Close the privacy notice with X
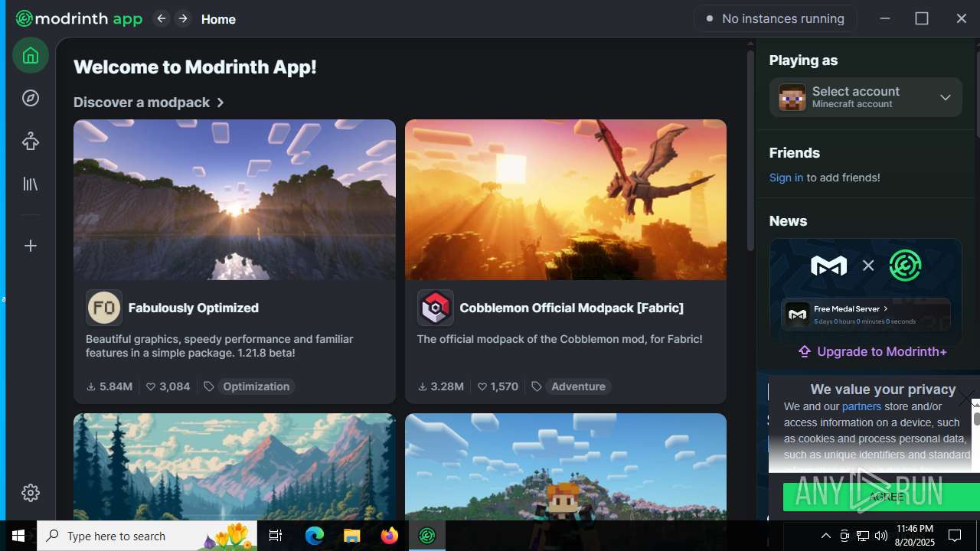980x551 pixels. 966,399
